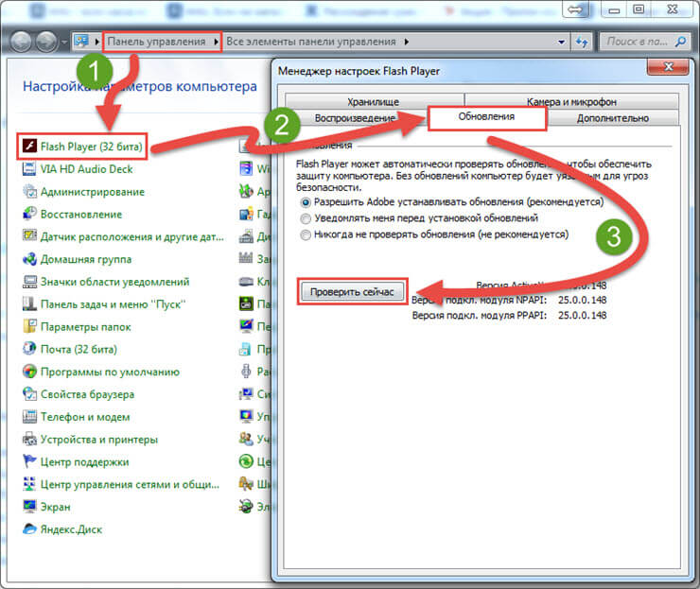Click the Настройка параметров компьютера heading
The image size is (700, 589).
click(x=140, y=86)
